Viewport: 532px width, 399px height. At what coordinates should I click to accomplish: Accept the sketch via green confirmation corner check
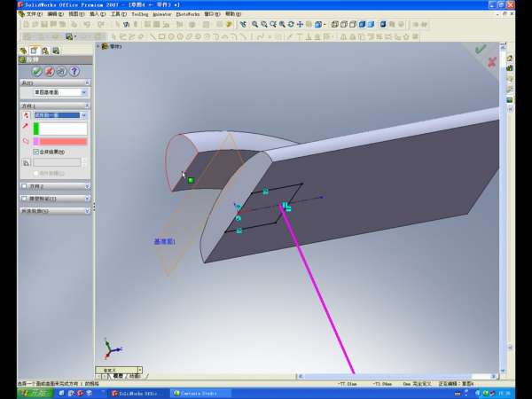click(x=481, y=50)
